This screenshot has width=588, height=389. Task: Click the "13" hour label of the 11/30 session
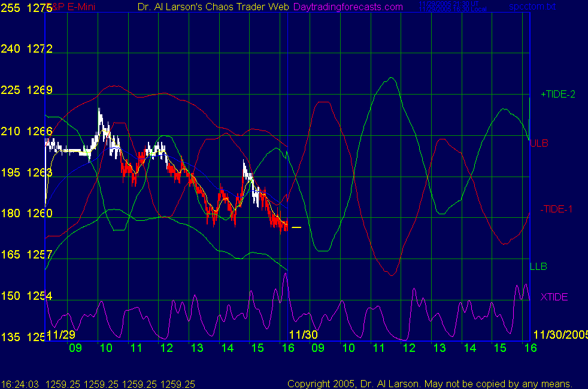point(440,348)
